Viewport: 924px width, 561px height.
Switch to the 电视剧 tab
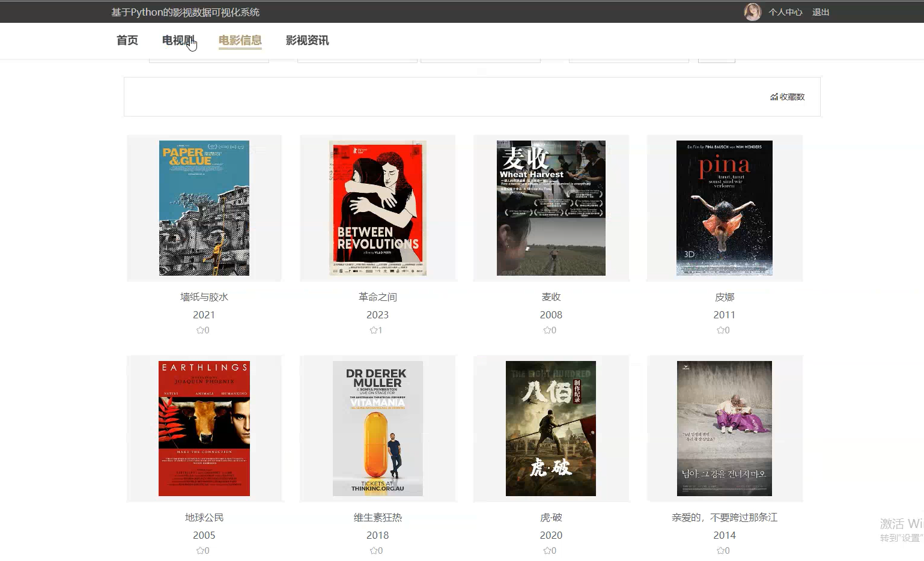pos(178,40)
